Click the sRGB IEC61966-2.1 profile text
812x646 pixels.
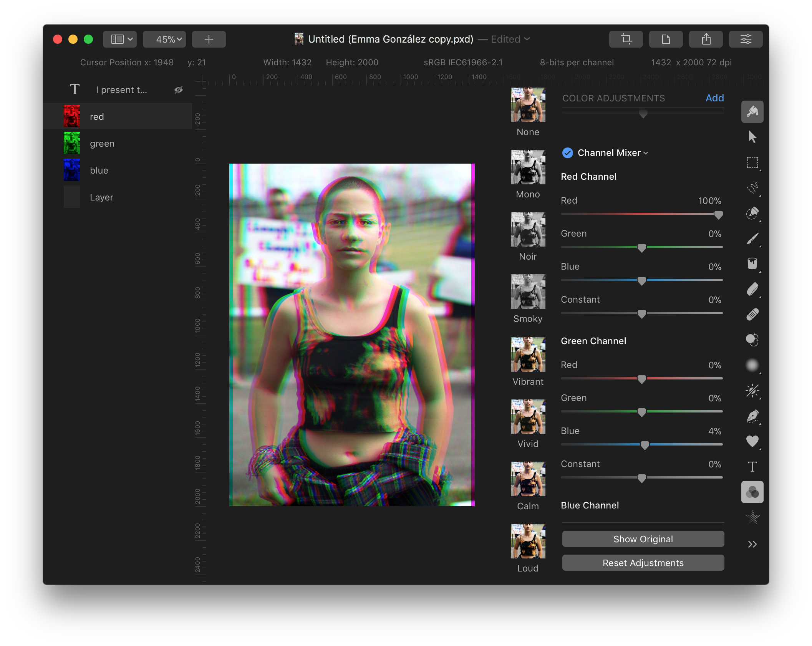(463, 62)
